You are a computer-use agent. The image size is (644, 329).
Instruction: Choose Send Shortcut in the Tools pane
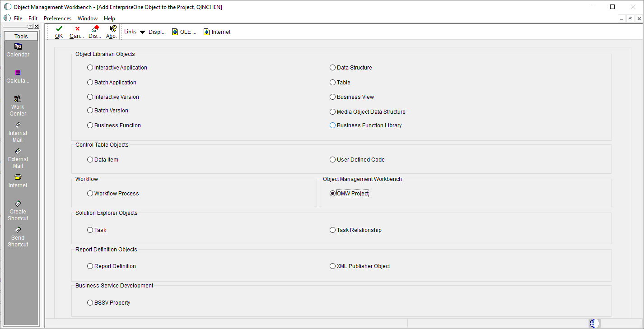pyautogui.click(x=18, y=236)
